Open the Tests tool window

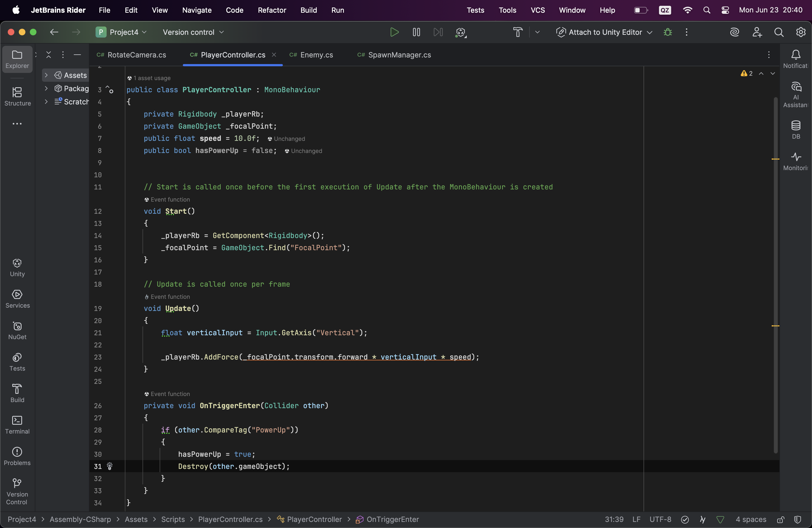(17, 362)
